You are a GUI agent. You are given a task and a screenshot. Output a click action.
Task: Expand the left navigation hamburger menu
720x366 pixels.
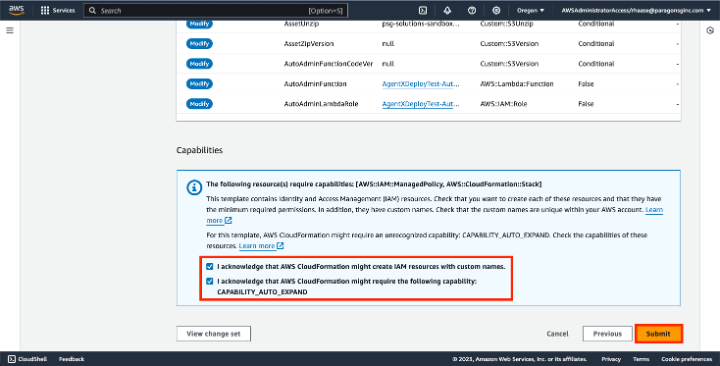(10, 30)
